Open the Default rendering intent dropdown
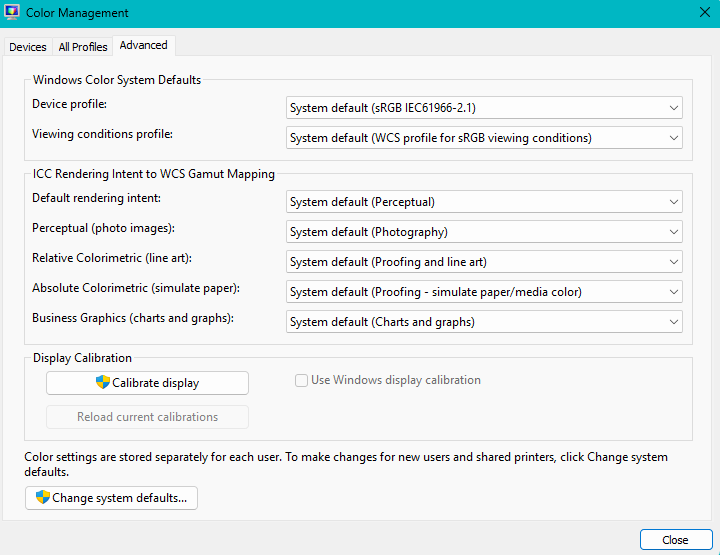 click(484, 202)
